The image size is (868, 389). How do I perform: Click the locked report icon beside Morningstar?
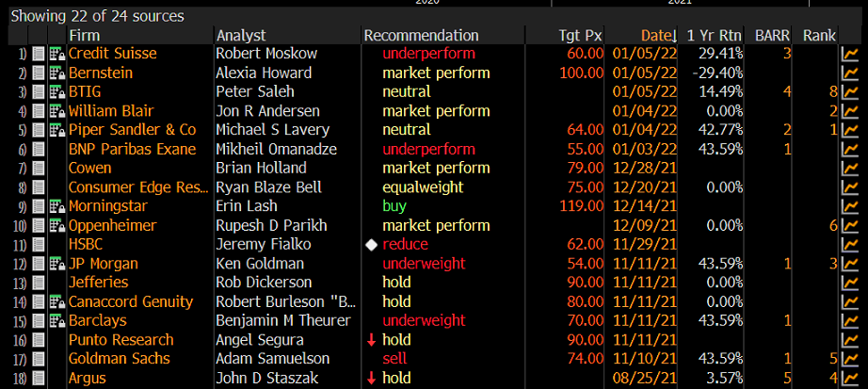click(56, 206)
